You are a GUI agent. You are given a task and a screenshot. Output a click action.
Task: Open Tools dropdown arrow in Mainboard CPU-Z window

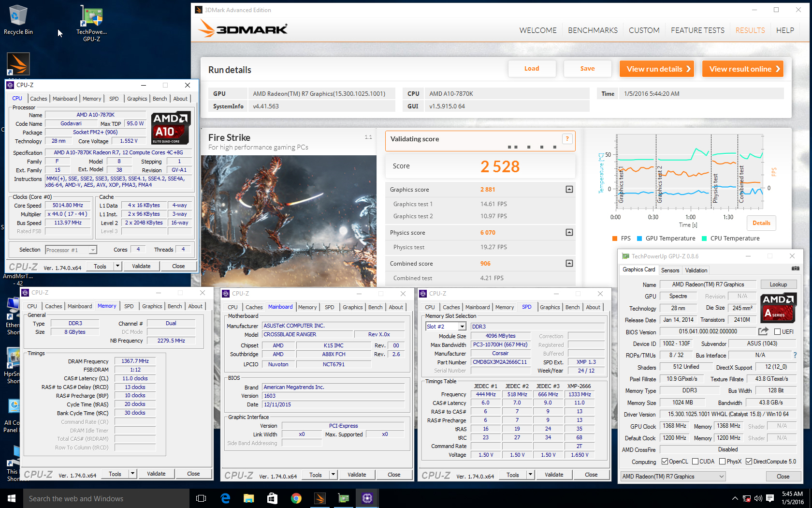(x=333, y=475)
